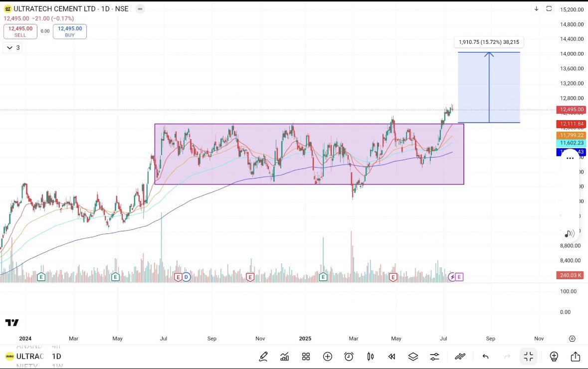
Task: Open the 1D timeframe selector at bottom
Action: click(56, 356)
